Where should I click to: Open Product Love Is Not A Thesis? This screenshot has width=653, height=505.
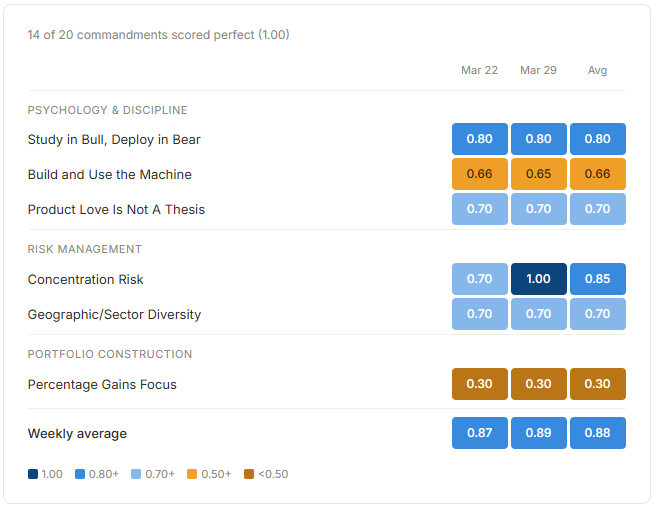pos(116,210)
